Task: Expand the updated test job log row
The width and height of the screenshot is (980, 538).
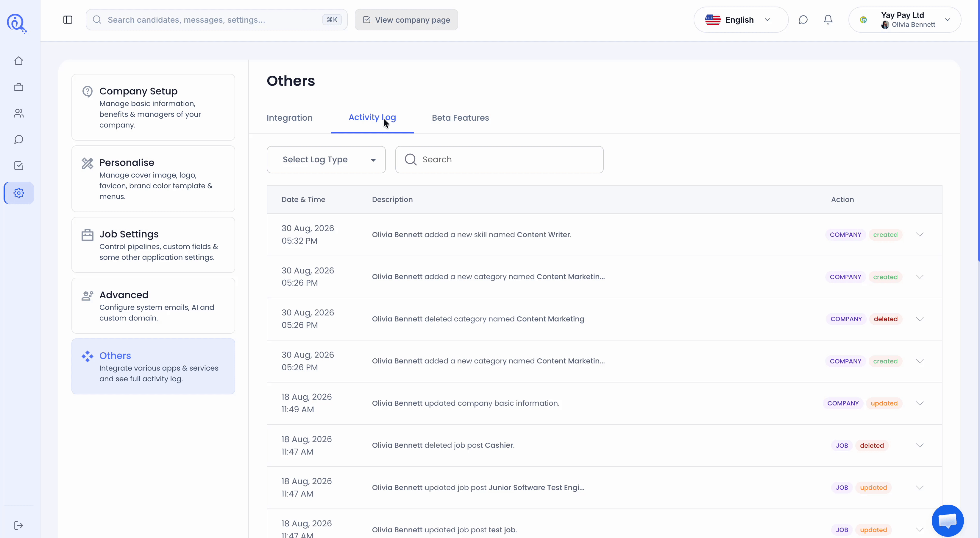Action: pyautogui.click(x=920, y=530)
